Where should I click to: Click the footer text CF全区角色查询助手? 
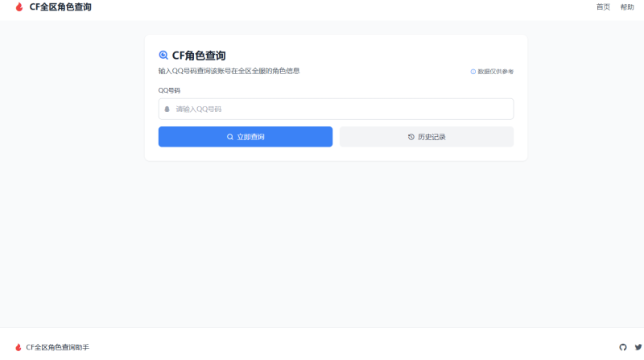point(57,347)
